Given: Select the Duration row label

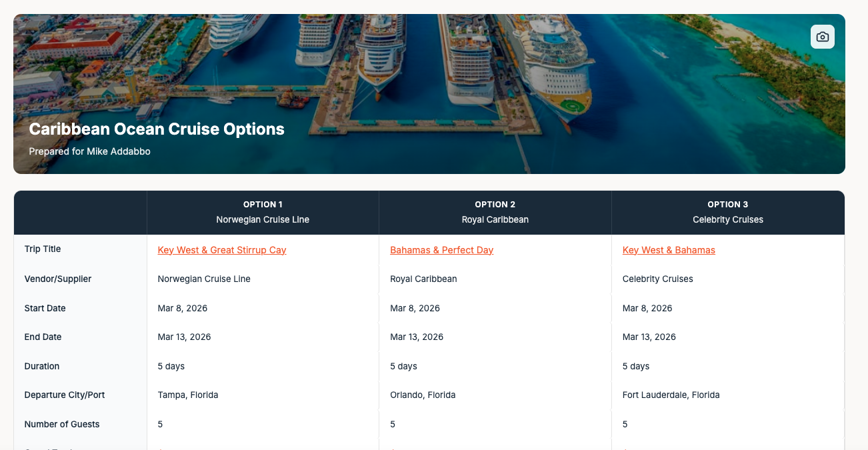Looking at the screenshot, I should pos(41,366).
